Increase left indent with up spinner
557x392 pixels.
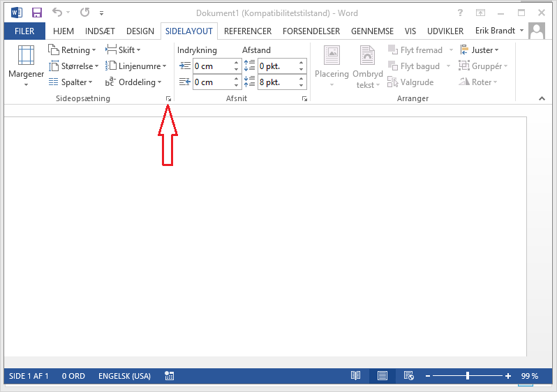tap(237, 63)
